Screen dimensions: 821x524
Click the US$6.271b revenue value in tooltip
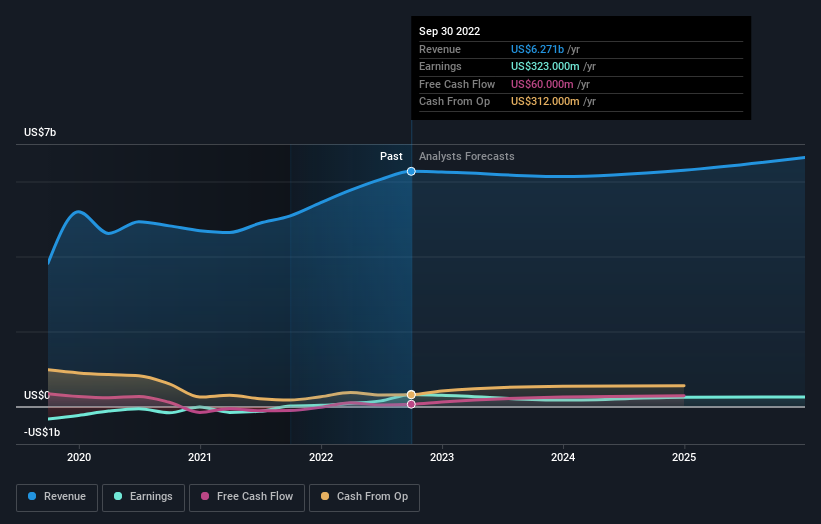(537, 49)
